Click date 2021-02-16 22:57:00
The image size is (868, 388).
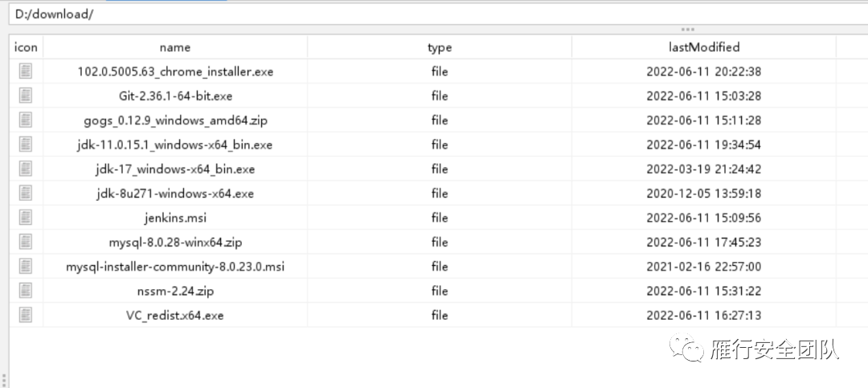(703, 267)
